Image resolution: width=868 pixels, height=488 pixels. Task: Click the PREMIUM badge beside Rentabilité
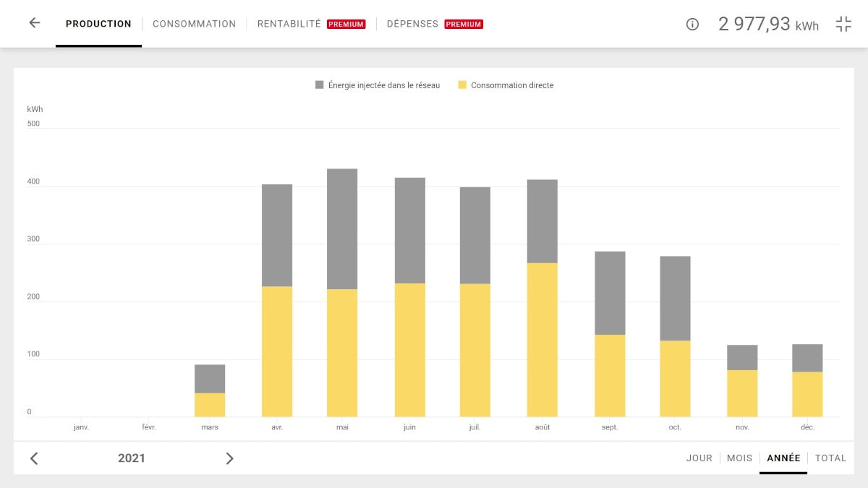pos(346,24)
